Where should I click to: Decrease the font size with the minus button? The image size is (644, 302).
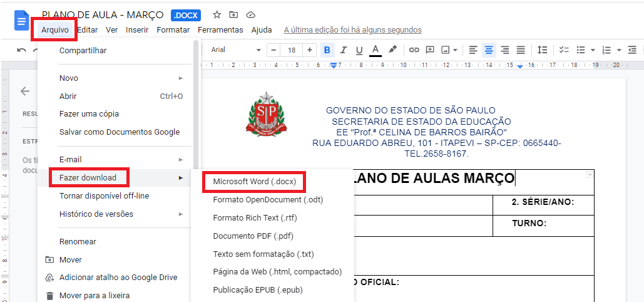[x=273, y=50]
